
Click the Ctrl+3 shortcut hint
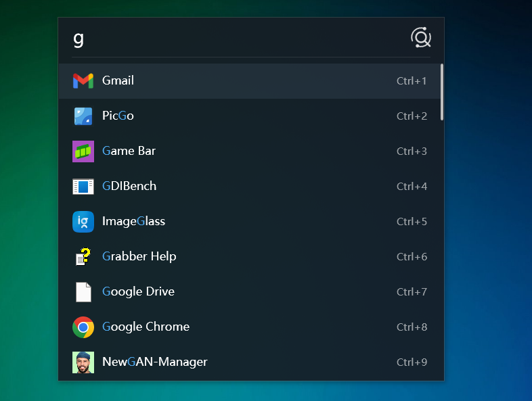(412, 151)
